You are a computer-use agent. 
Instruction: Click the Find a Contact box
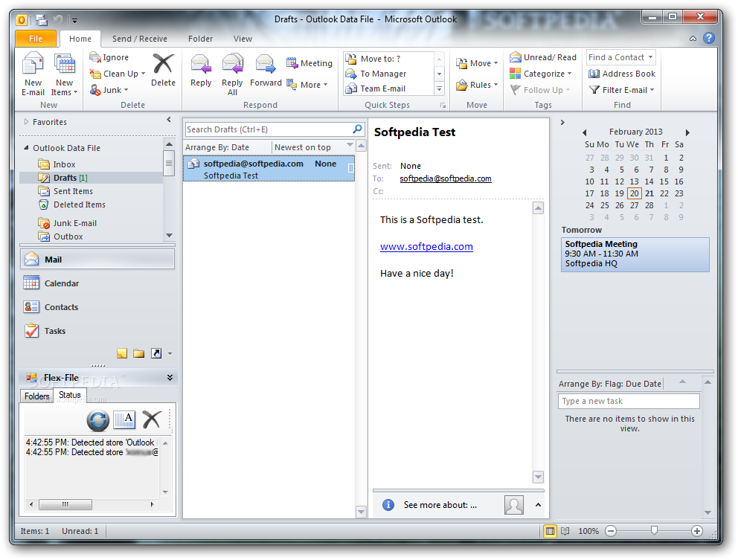620,57
